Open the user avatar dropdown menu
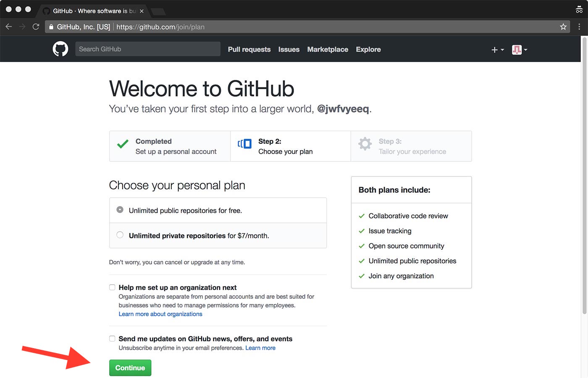 click(x=519, y=50)
